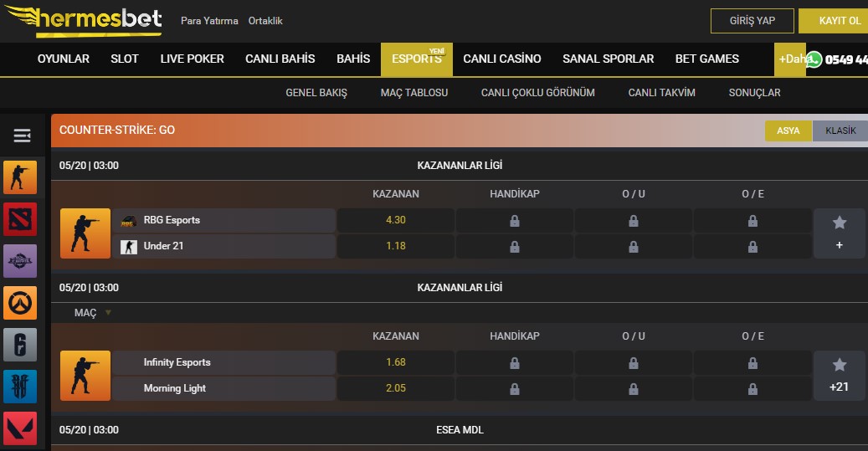The width and height of the screenshot is (868, 451).
Task: Select Valorant game icon in sidebar
Action: pos(20,428)
